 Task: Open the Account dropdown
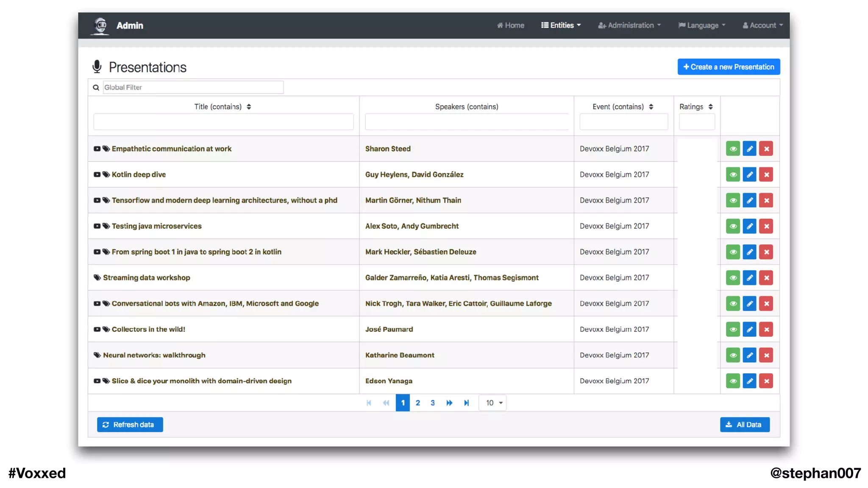[762, 25]
